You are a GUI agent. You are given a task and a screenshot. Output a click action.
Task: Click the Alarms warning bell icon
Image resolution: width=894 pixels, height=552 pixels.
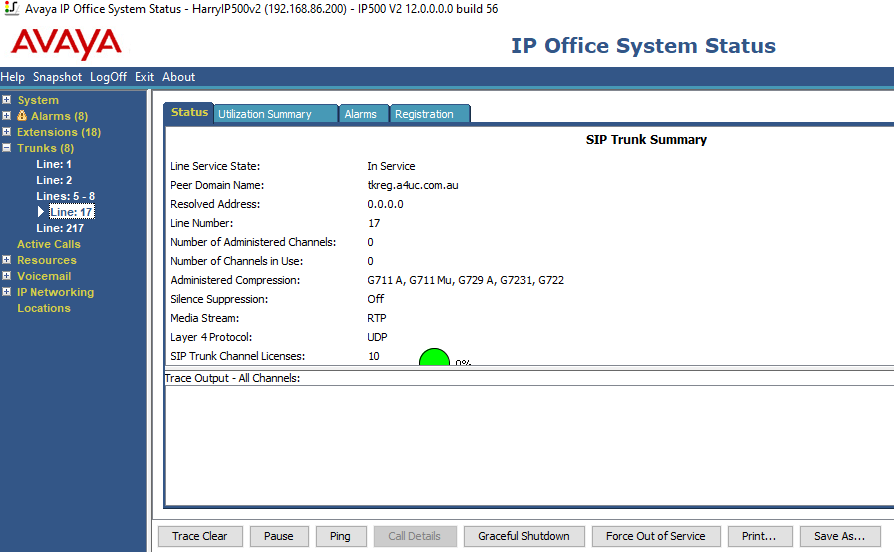tap(22, 116)
